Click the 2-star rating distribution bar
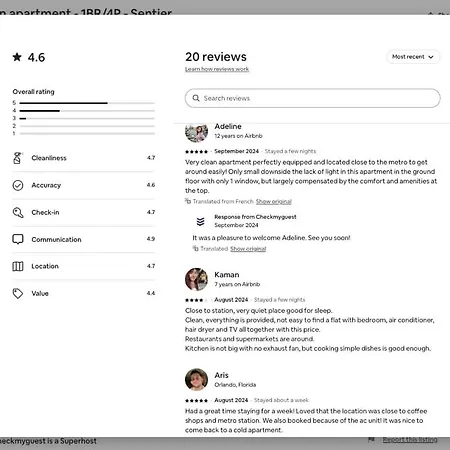 coord(87,126)
